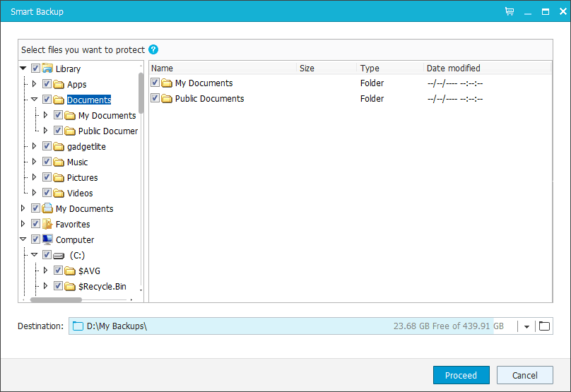Viewport: 571px width, 392px height.
Task: Toggle the $AVG folder checkbox
Action: tap(58, 270)
